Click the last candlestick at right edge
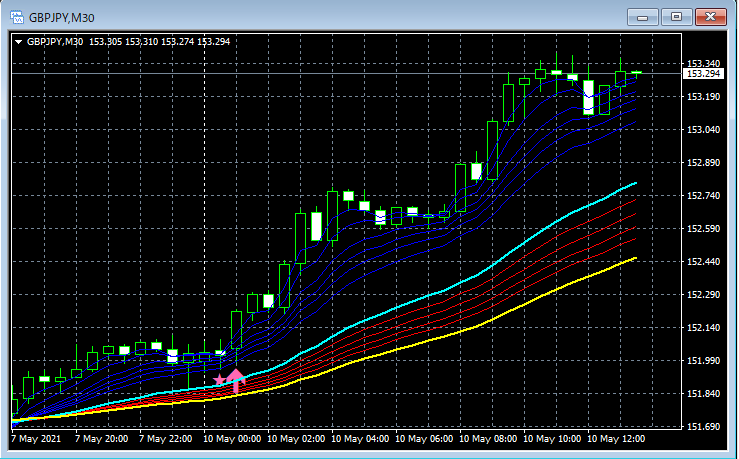This screenshot has width=739, height=459. click(x=636, y=72)
